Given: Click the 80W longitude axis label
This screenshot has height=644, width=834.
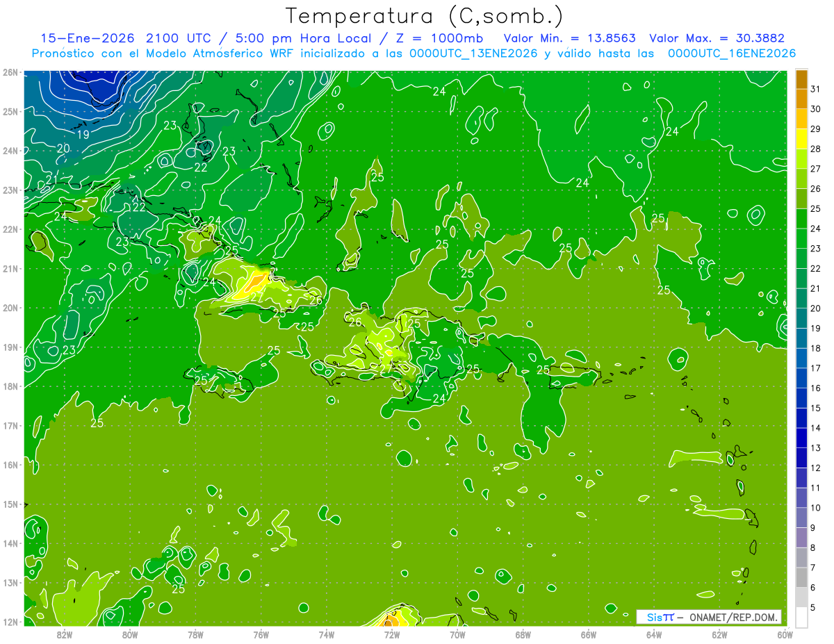Looking at the screenshot, I should coord(130,634).
